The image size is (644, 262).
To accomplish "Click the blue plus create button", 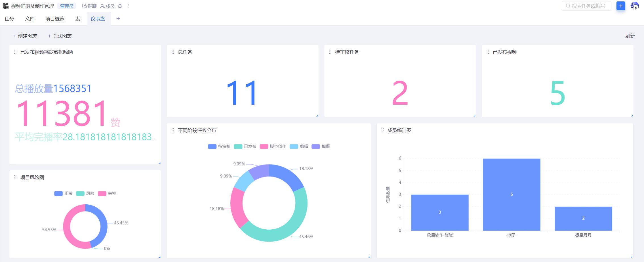I will [621, 6].
